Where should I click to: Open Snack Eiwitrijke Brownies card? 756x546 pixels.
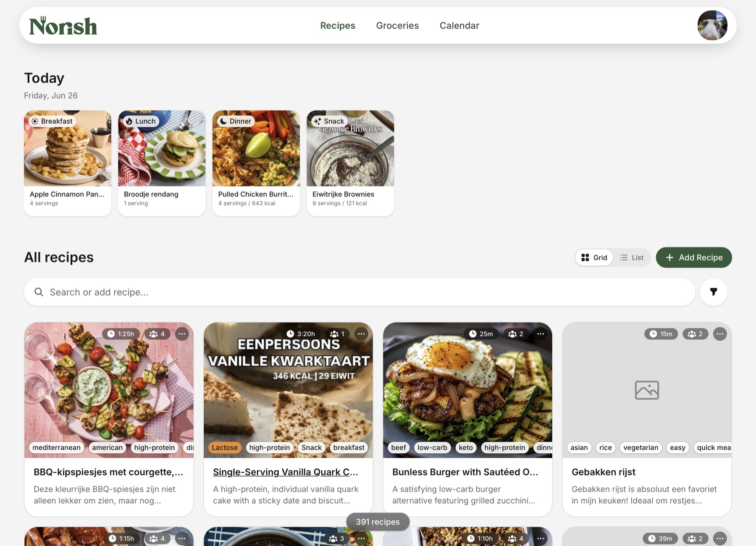[350, 163]
